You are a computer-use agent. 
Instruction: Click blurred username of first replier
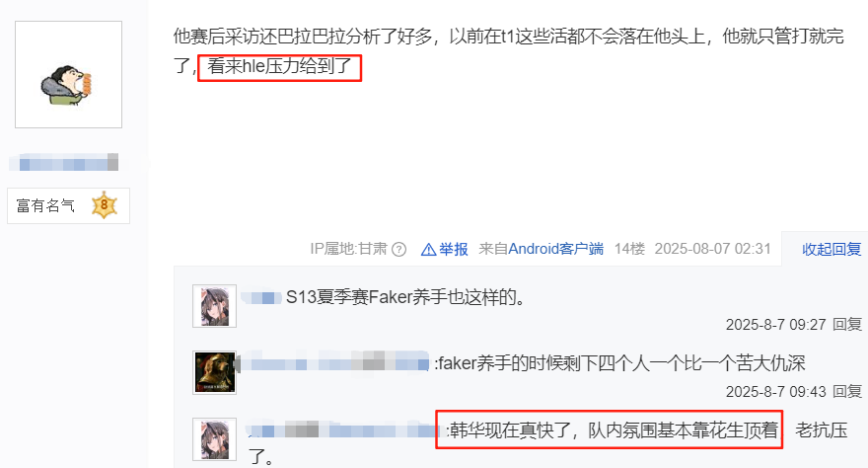[x=260, y=298]
